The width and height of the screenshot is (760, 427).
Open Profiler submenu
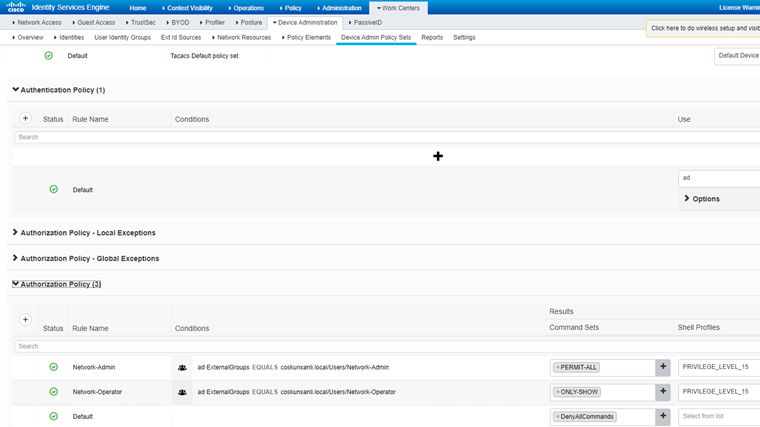[x=212, y=22]
